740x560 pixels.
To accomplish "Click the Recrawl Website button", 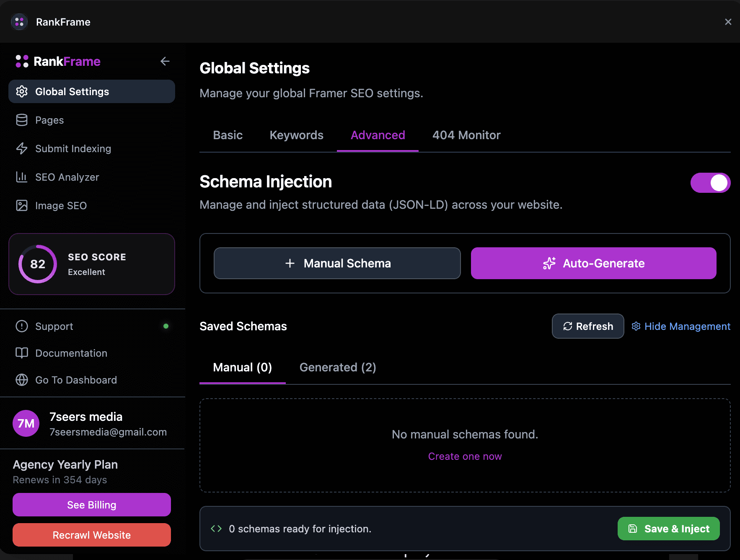I will (92, 535).
